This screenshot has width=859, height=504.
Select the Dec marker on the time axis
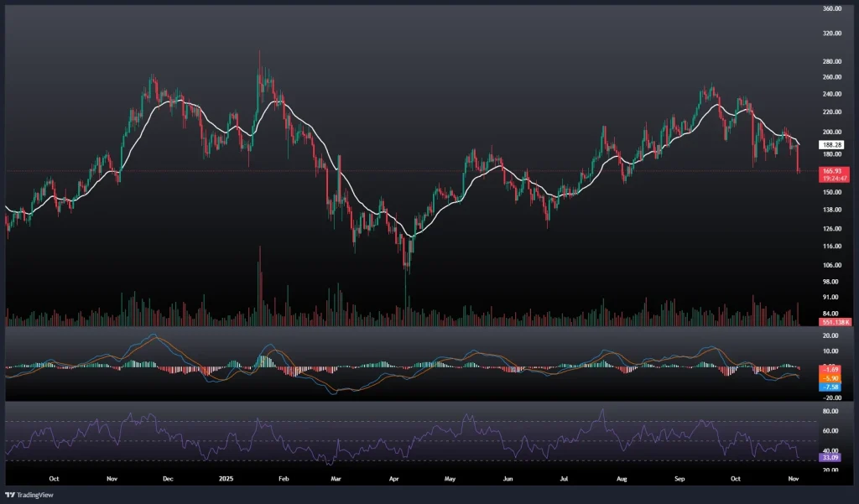pyautogui.click(x=167, y=479)
